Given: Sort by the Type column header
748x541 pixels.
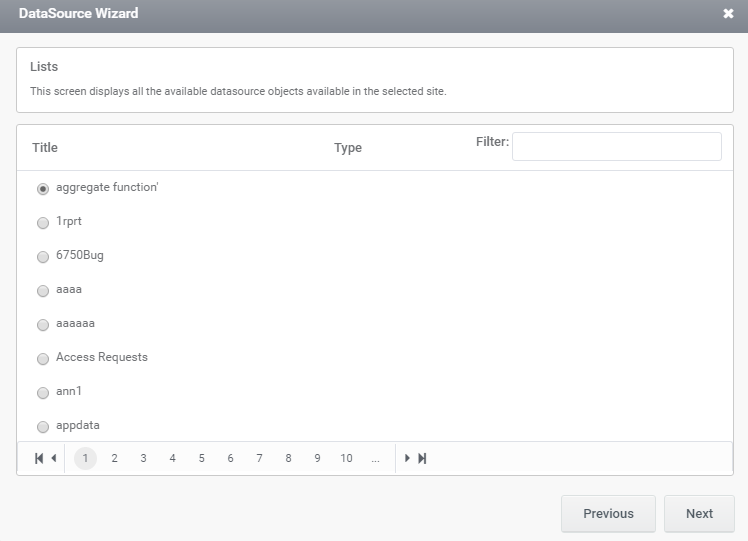Looking at the screenshot, I should pyautogui.click(x=348, y=148).
